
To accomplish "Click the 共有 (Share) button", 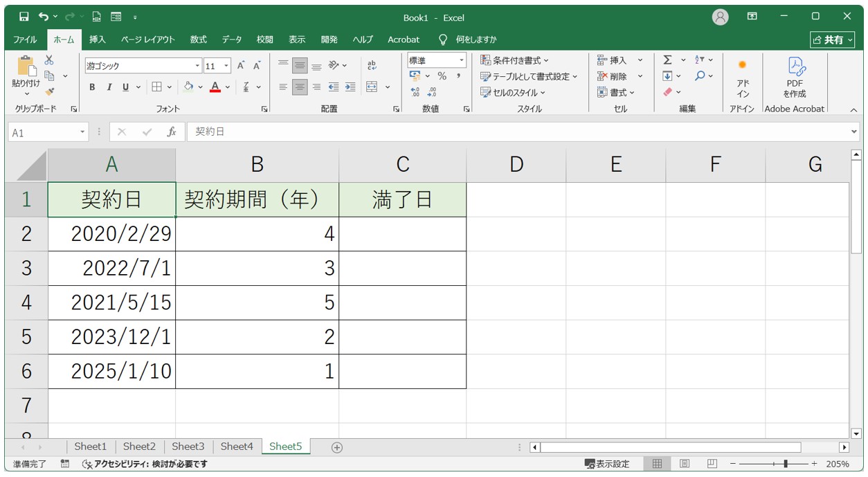I will click(x=832, y=39).
